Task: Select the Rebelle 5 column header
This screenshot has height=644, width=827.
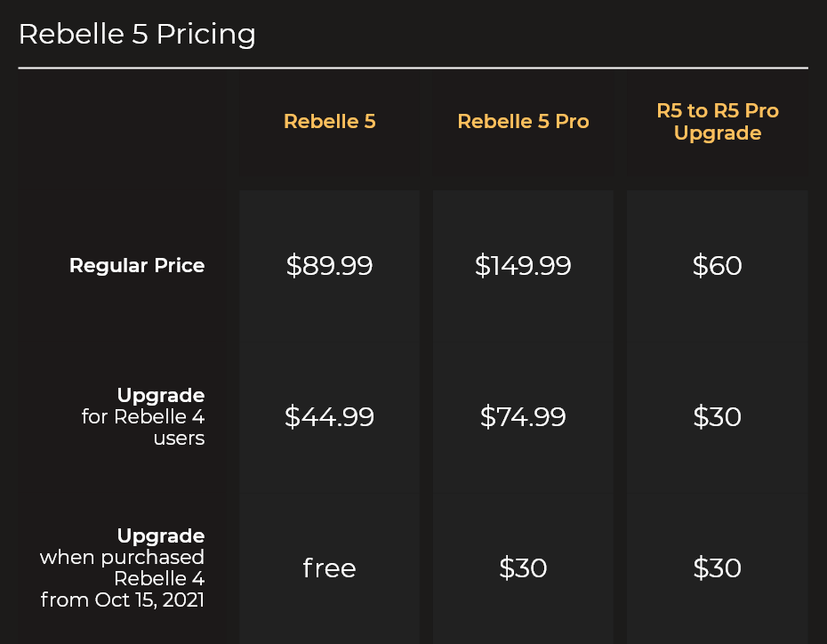Action: 330,121
